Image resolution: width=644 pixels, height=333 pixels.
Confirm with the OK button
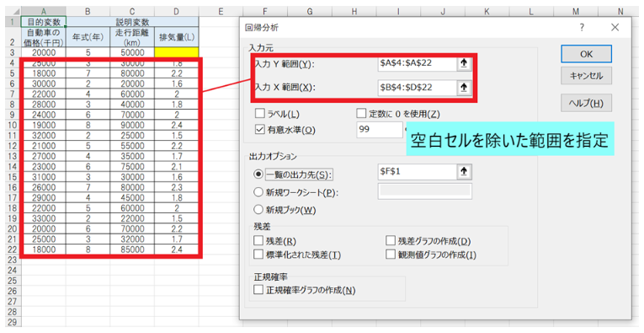pyautogui.click(x=586, y=54)
